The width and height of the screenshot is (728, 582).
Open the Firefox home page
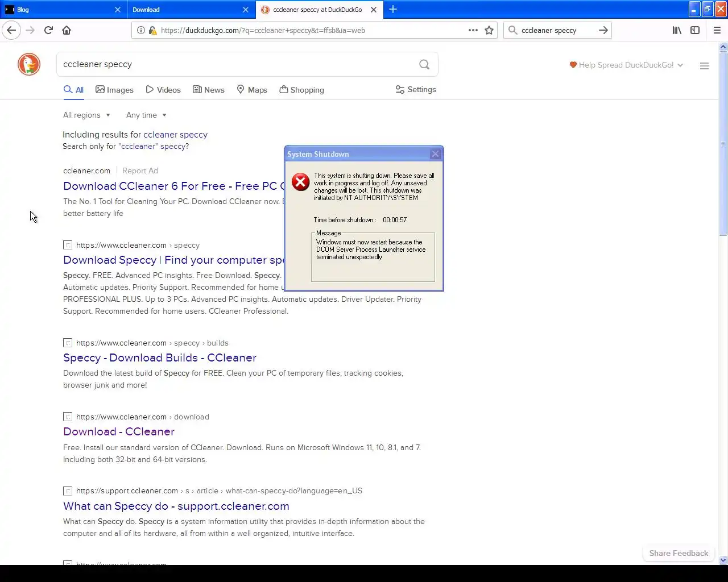click(x=67, y=30)
